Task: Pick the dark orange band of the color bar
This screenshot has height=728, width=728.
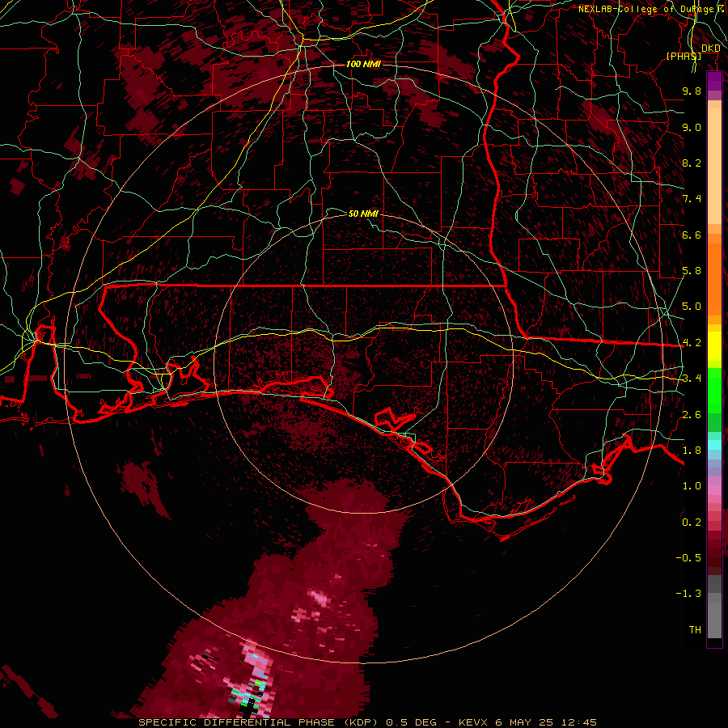Action: (714, 280)
